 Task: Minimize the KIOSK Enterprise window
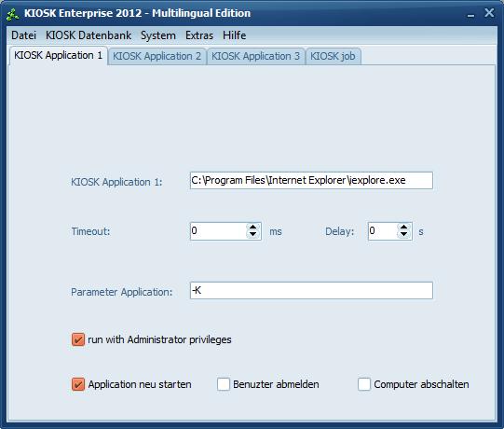(470, 15)
